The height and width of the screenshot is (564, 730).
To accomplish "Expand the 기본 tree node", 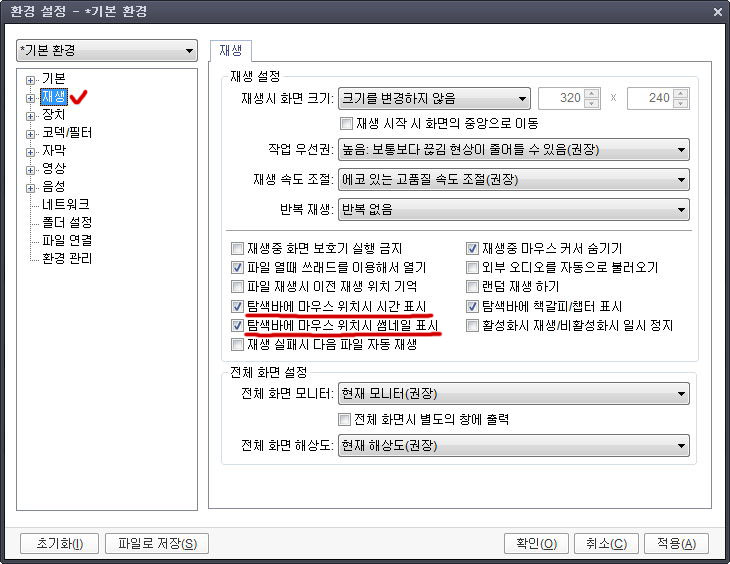I will click(30, 80).
